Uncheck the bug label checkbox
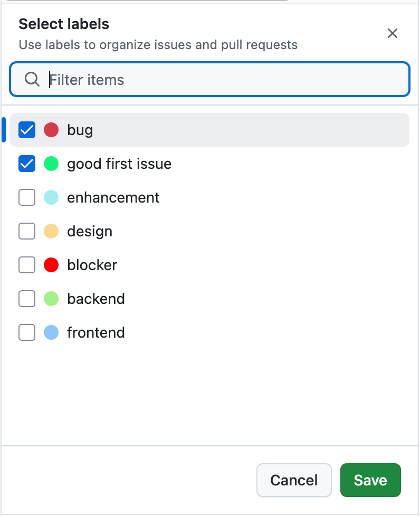The height and width of the screenshot is (516, 420). pyautogui.click(x=27, y=130)
